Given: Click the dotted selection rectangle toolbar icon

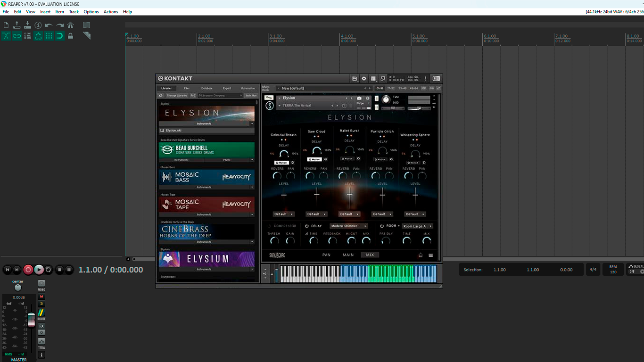Looking at the screenshot, I should [x=87, y=25].
